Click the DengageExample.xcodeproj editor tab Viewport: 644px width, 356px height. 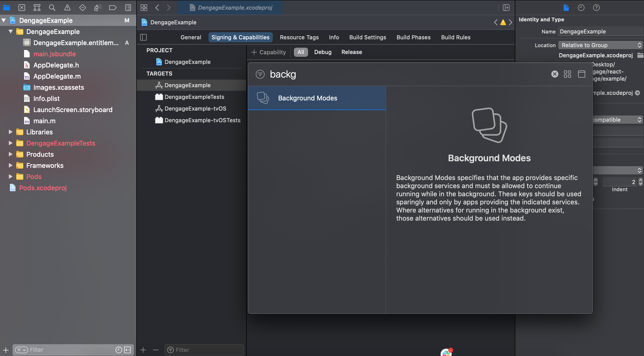coord(230,8)
